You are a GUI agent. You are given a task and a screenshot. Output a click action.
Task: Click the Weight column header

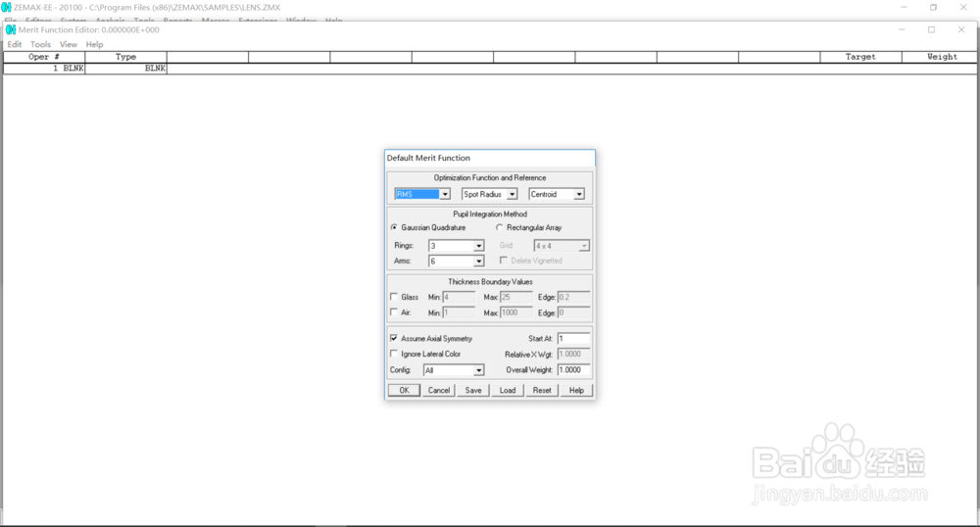pyautogui.click(x=940, y=57)
